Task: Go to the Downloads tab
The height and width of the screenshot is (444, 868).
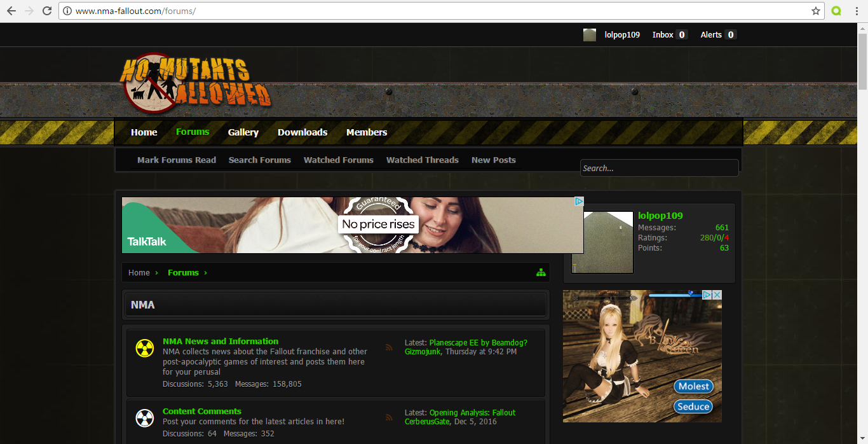Action: (x=302, y=132)
